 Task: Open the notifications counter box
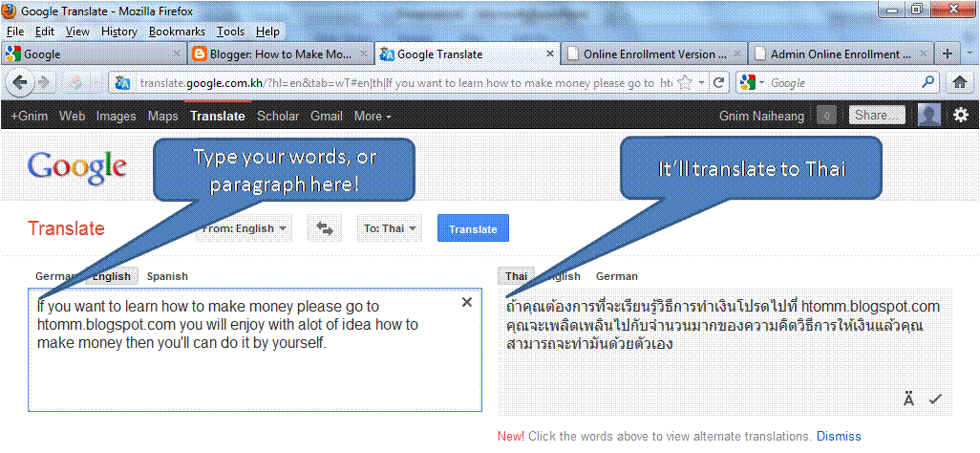click(827, 116)
